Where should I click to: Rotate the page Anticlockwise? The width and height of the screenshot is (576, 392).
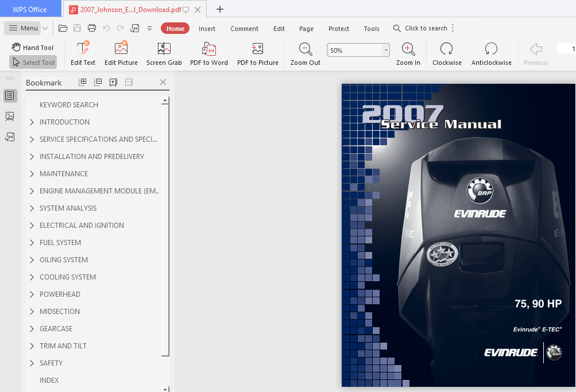click(491, 53)
